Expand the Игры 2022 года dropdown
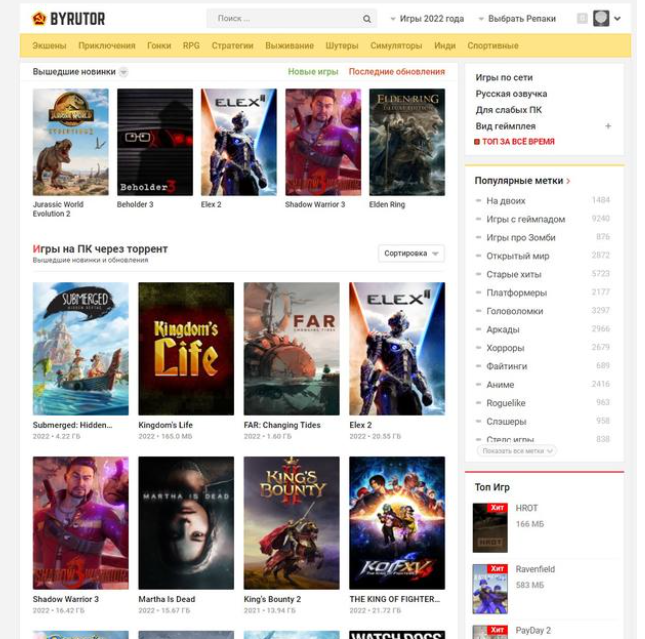Viewport: 645px width, 639px height. [428, 18]
